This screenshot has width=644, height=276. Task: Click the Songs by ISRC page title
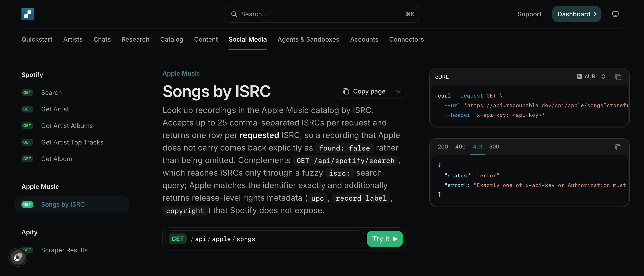[216, 91]
